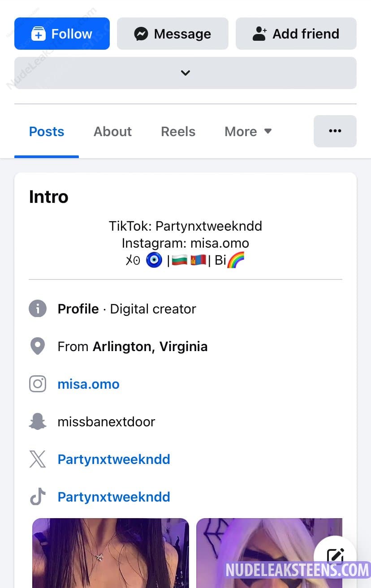Switch to the Posts tab
The height and width of the screenshot is (588, 371).
click(x=47, y=132)
